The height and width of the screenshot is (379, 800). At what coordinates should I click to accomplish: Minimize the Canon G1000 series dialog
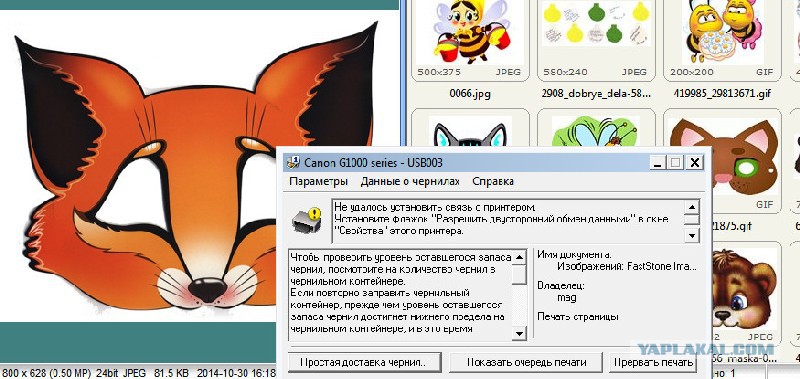pos(658,163)
